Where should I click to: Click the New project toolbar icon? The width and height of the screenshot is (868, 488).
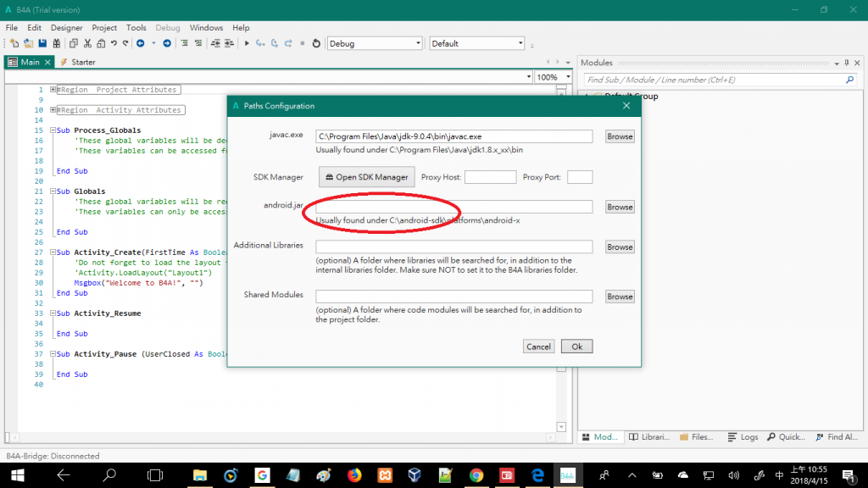(x=14, y=43)
